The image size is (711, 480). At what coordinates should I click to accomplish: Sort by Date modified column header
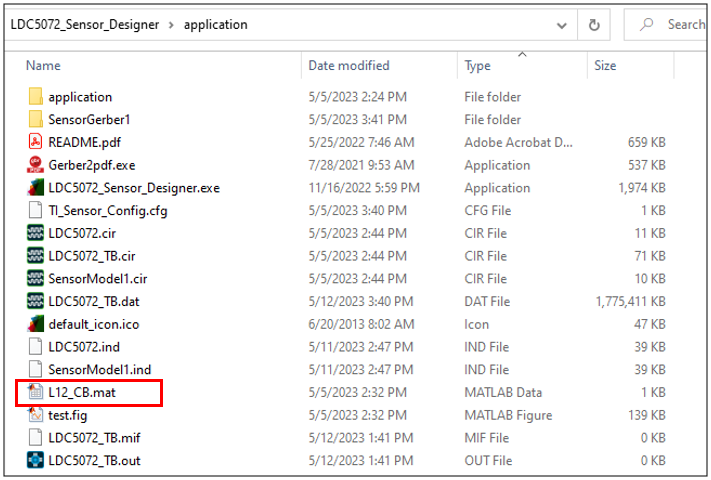click(349, 66)
